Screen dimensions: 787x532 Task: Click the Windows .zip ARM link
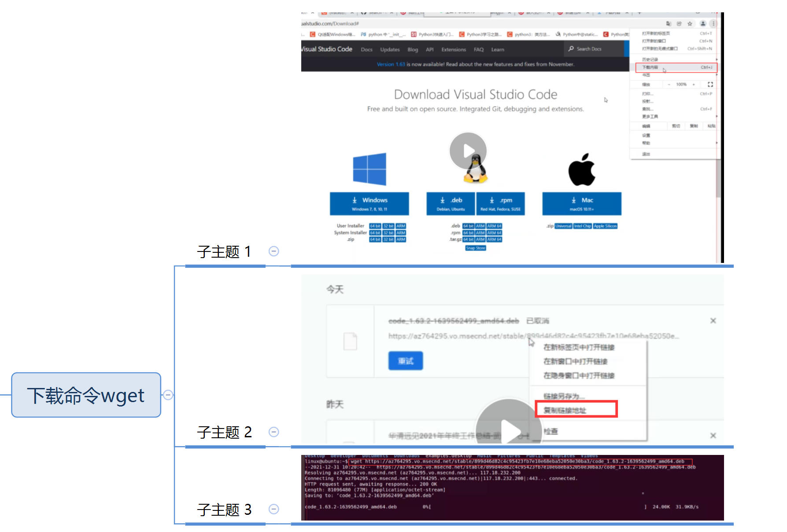click(x=401, y=240)
